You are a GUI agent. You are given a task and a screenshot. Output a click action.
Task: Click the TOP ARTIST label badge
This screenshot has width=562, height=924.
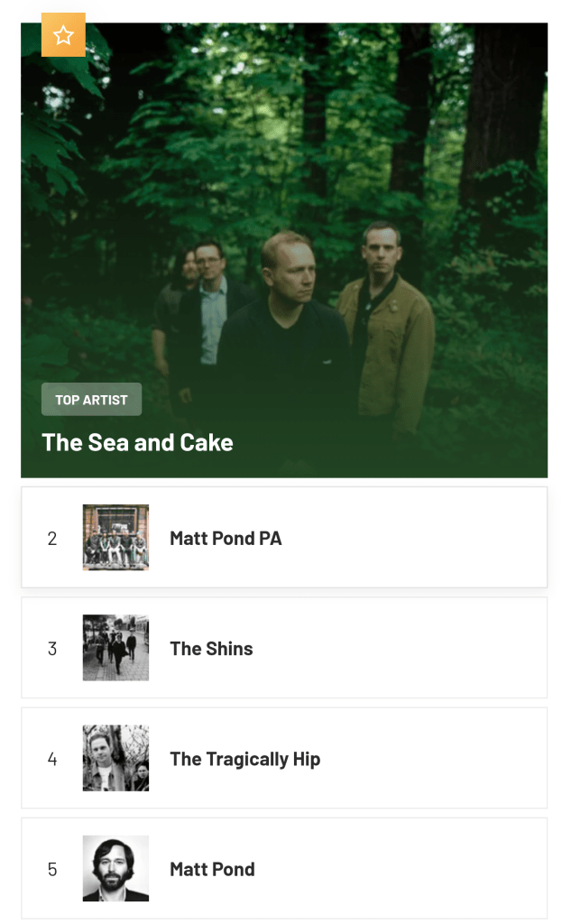(91, 399)
